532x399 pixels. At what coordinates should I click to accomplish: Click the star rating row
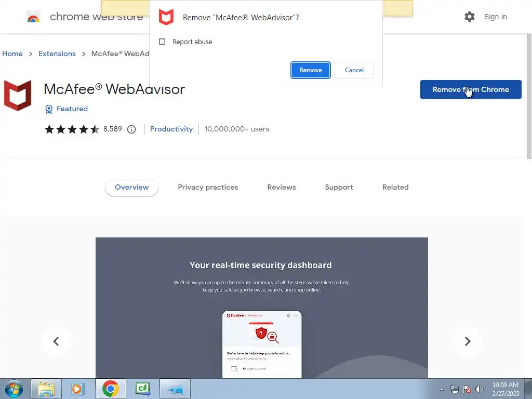(72, 129)
